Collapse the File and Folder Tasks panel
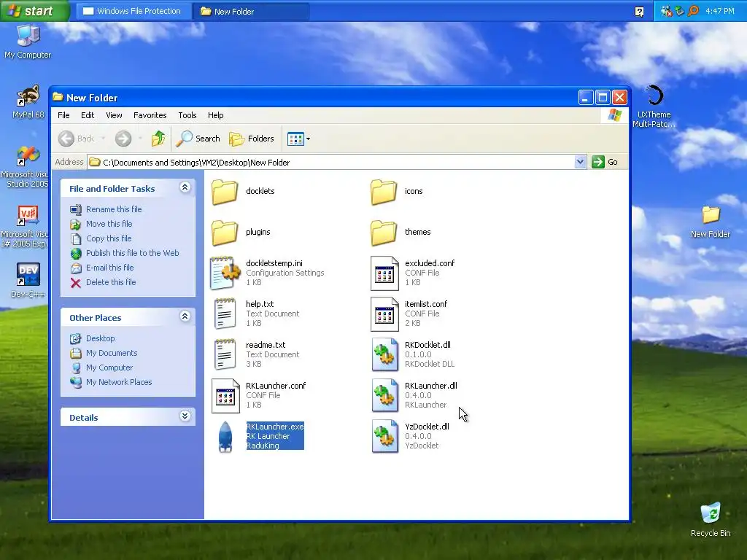The image size is (747, 560). tap(185, 187)
